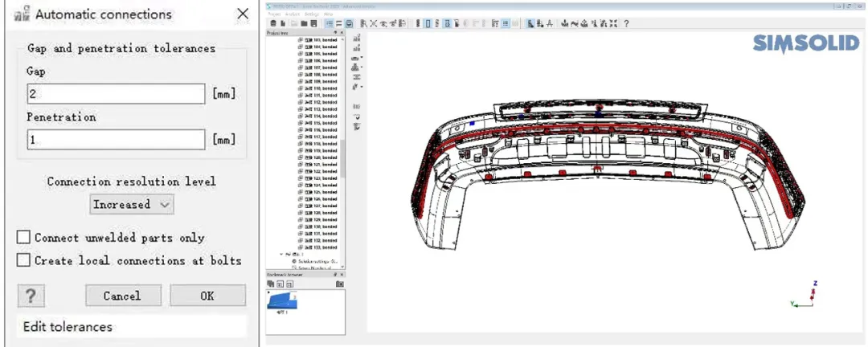Click the Gap tolerance input field
Viewport: 868px width, 347px height.
tap(116, 94)
